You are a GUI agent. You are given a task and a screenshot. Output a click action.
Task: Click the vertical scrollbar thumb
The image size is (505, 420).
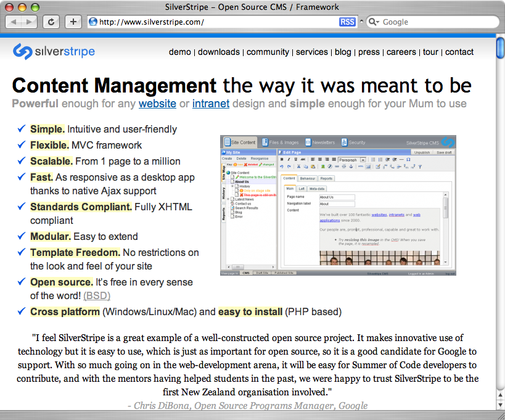coord(500,48)
